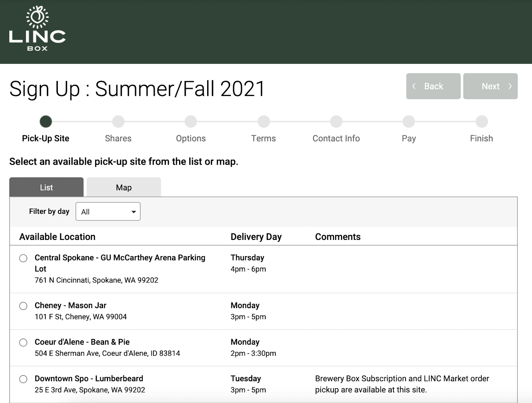Screen dimensions: 532x403
Task: Click the Pay step circle
Action: click(x=409, y=121)
